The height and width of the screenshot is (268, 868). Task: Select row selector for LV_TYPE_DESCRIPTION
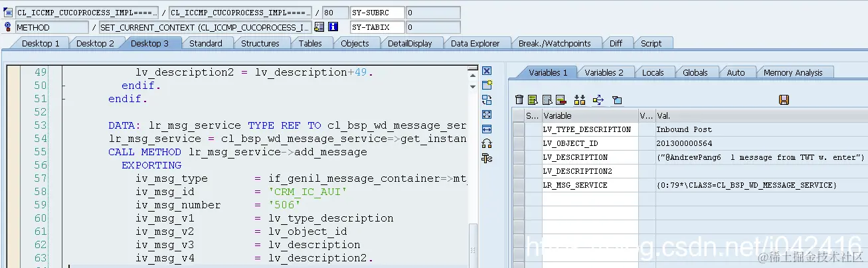pyautogui.click(x=518, y=129)
